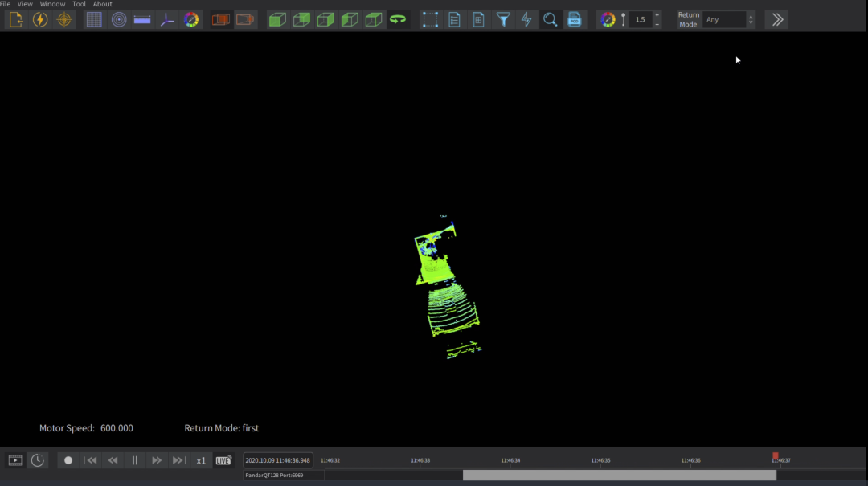This screenshot has height=486, width=868.
Task: Open the File menu
Action: click(6, 4)
